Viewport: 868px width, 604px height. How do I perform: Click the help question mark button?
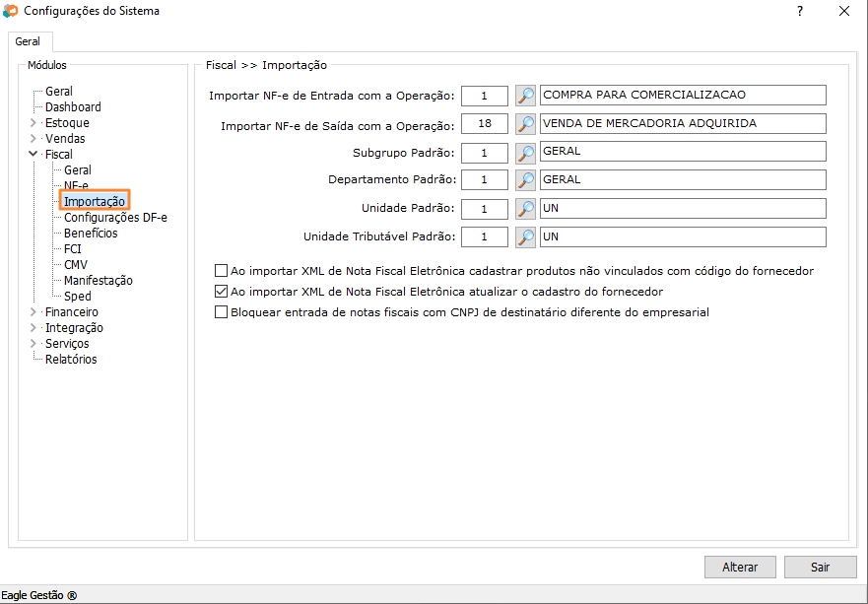(800, 11)
